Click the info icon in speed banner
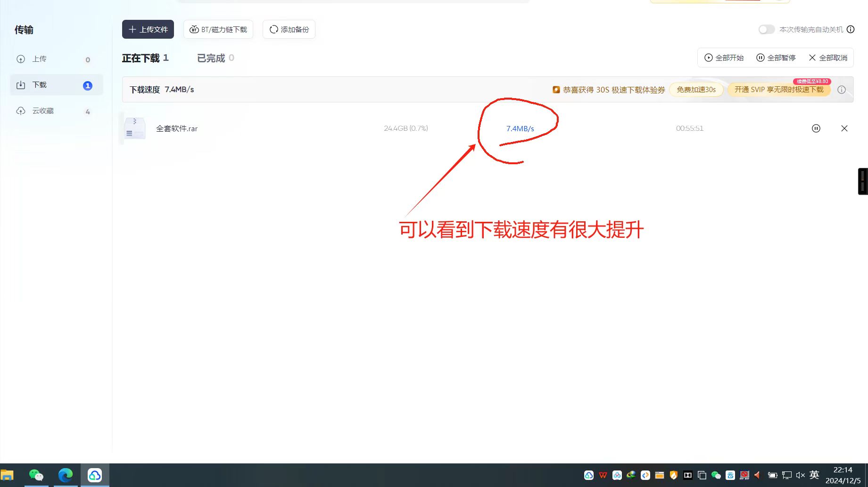 842,90
